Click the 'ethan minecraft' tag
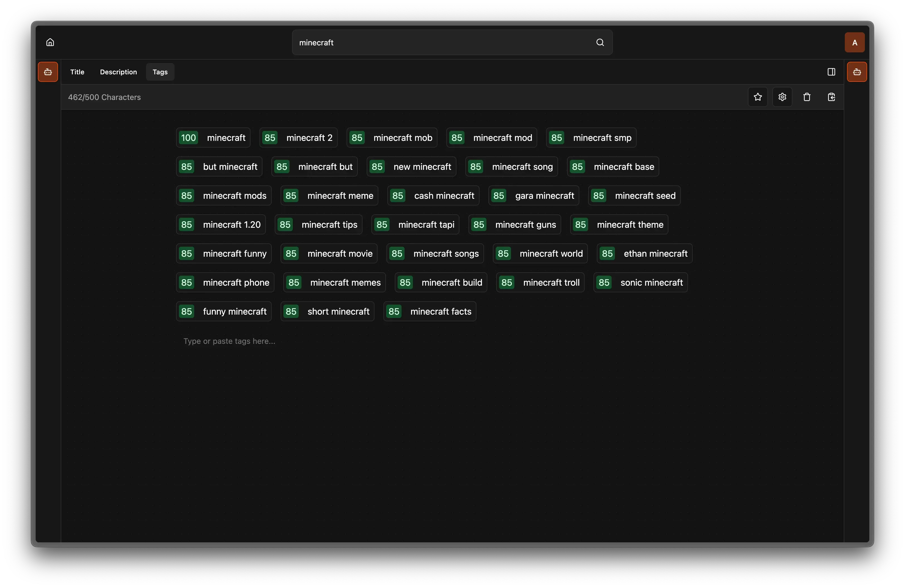The image size is (905, 588). tap(644, 253)
